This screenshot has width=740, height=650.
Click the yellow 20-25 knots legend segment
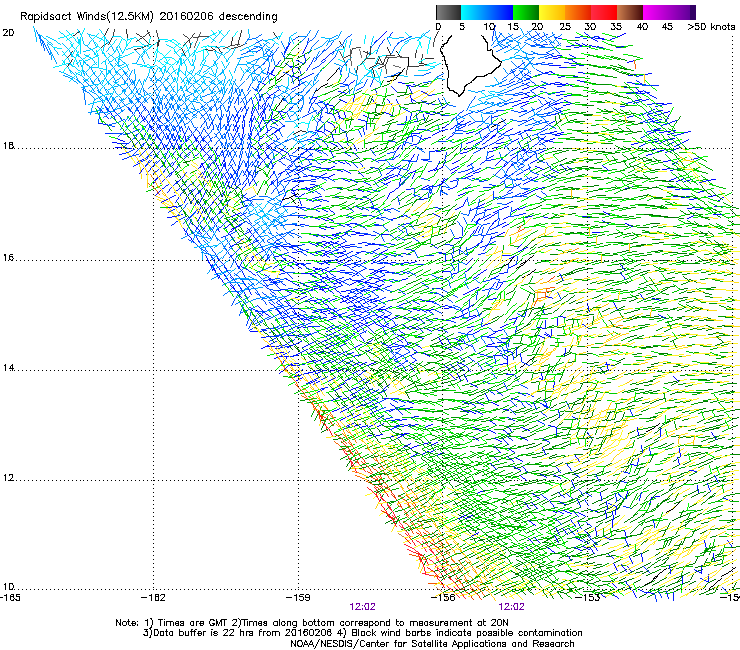coord(552,12)
